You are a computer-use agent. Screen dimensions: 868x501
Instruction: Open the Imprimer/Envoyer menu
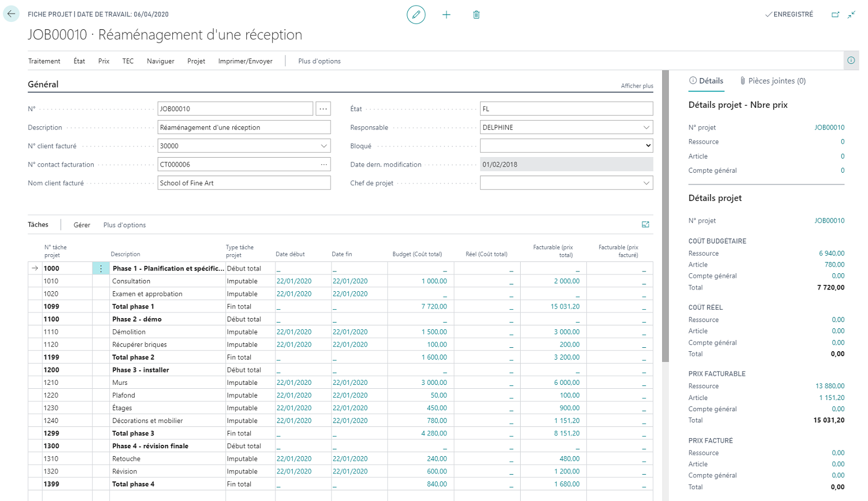tap(245, 61)
